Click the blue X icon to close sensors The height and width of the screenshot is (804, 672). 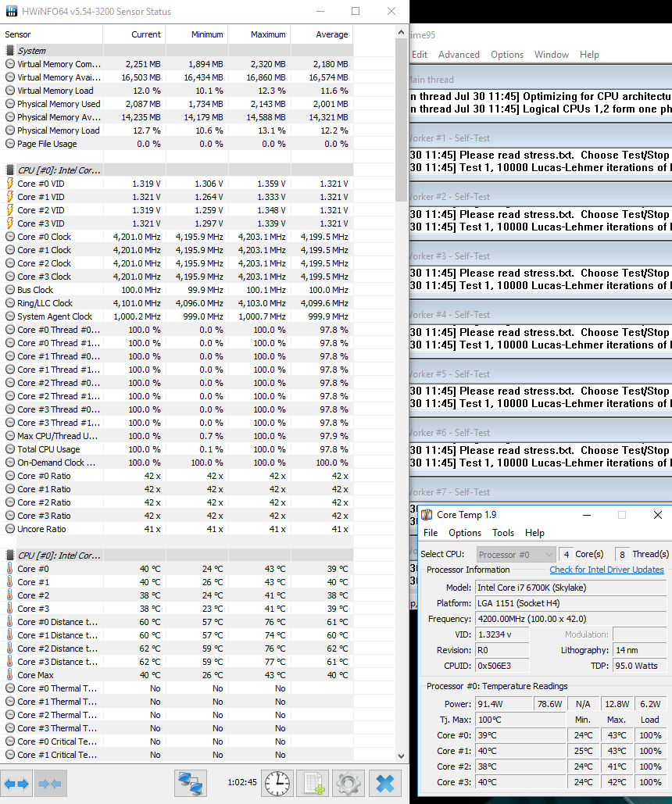point(385,783)
